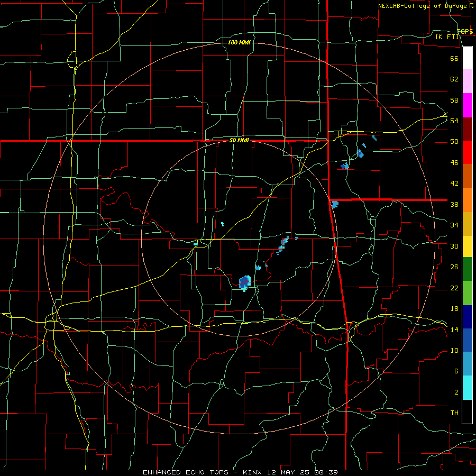Pick the cyan legend swatch

(467, 388)
